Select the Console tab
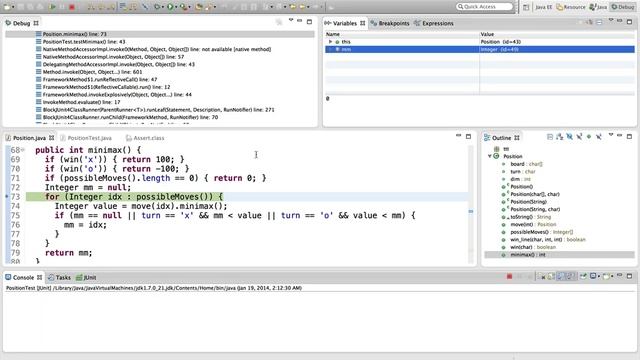The width and height of the screenshot is (640, 360). (x=23, y=278)
